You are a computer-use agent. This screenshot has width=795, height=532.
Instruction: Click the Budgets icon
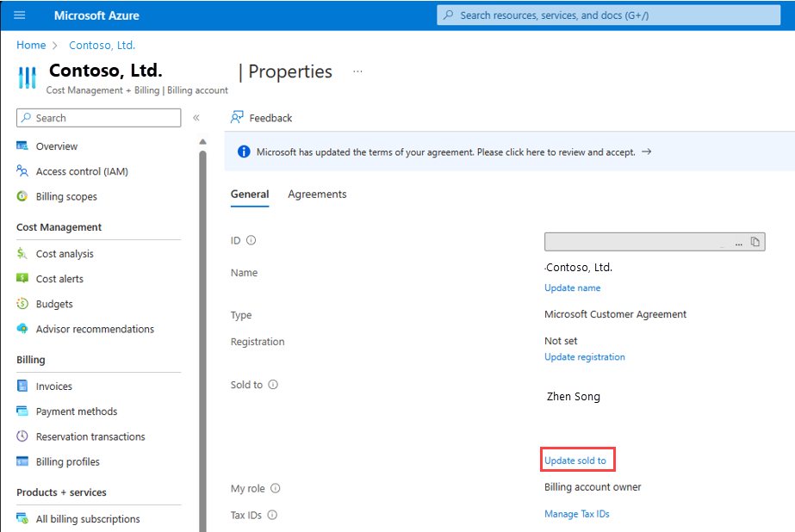tap(22, 304)
